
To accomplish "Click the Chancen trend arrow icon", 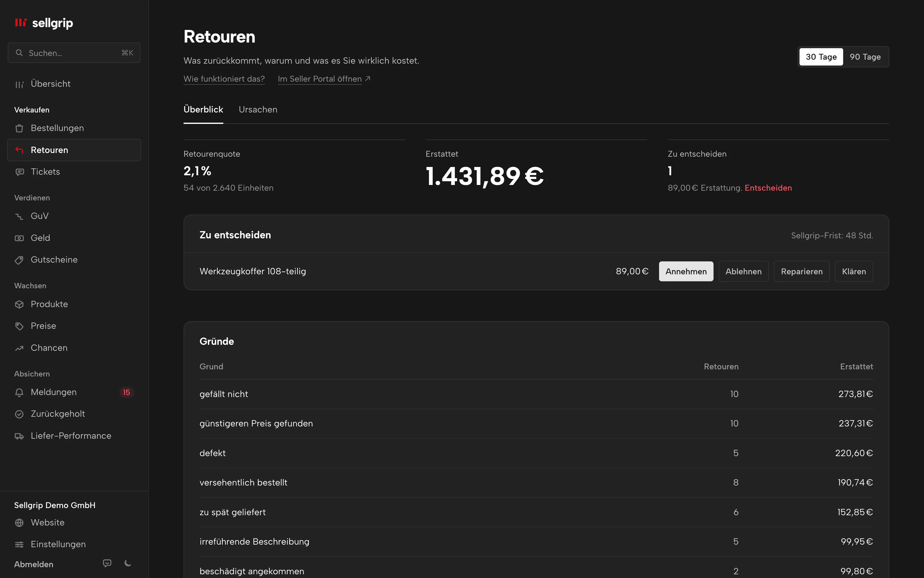I will tap(19, 348).
